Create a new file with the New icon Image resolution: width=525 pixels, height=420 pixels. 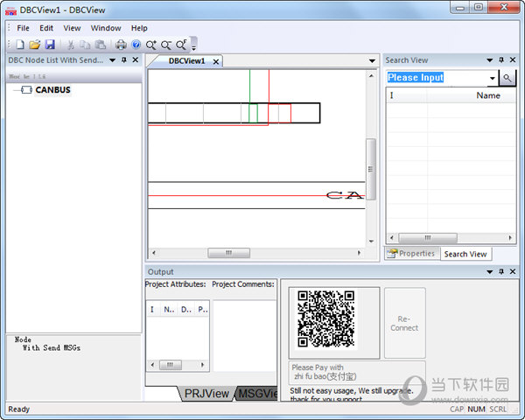pos(20,45)
